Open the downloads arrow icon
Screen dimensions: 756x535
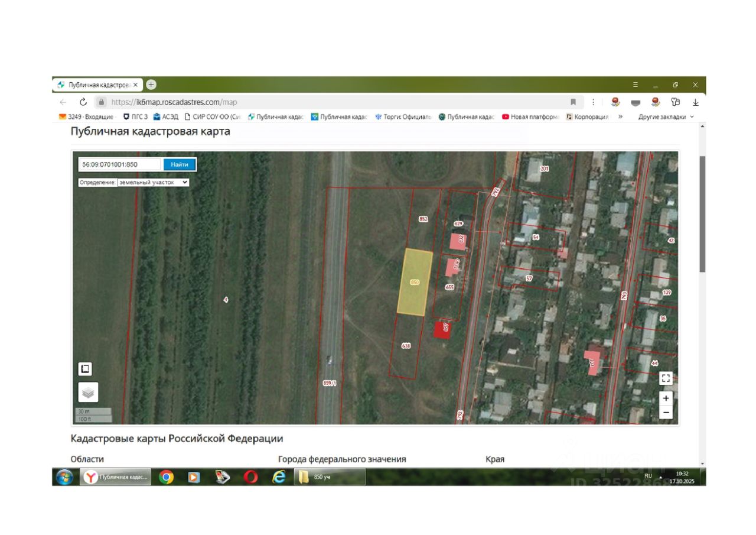click(695, 102)
